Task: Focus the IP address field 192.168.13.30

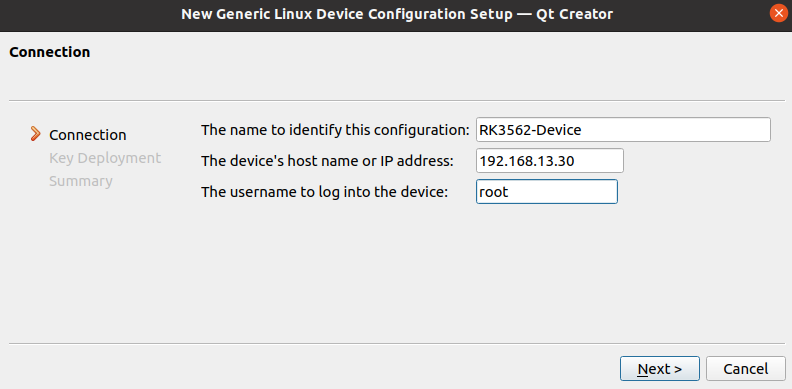Action: coord(550,161)
